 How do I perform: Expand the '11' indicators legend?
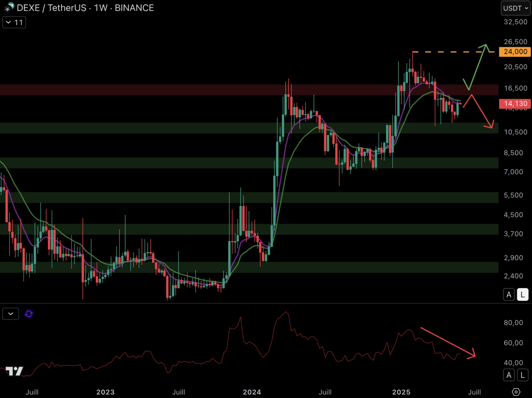pyautogui.click(x=14, y=22)
